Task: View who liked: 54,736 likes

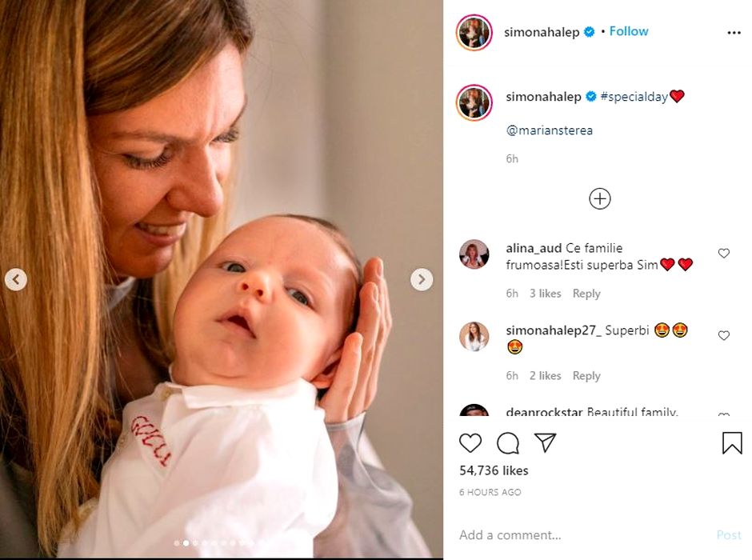Action: (494, 470)
